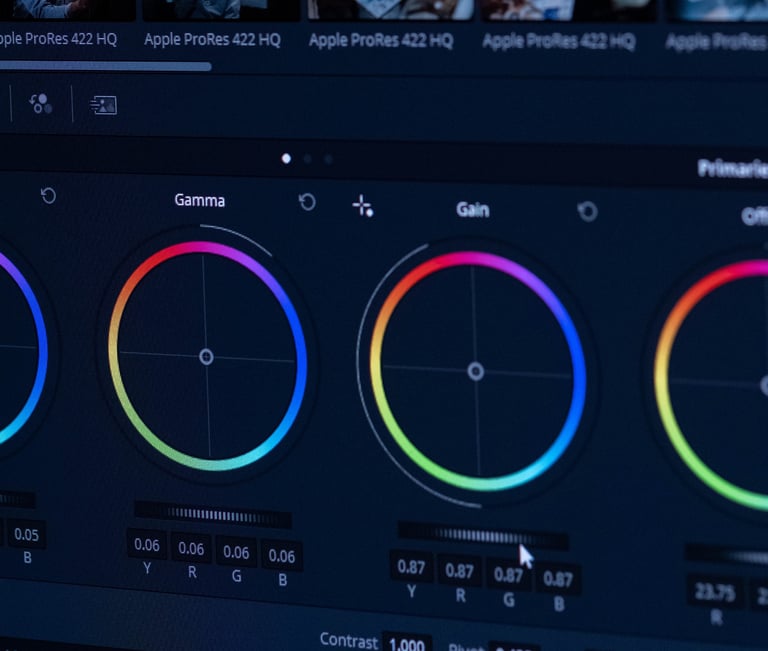Select the Gain Y value 0.87

pos(411,567)
